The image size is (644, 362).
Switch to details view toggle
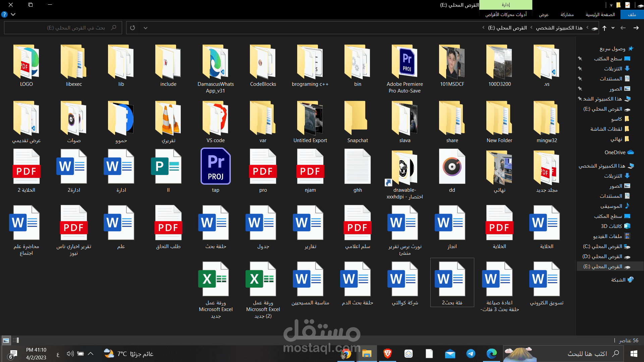tap(16, 340)
